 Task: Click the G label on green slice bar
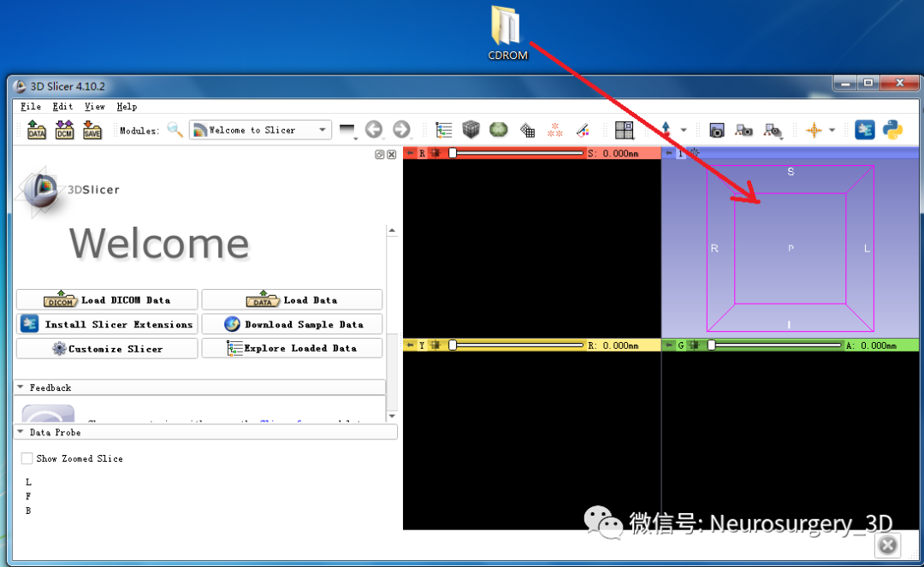[x=681, y=345]
